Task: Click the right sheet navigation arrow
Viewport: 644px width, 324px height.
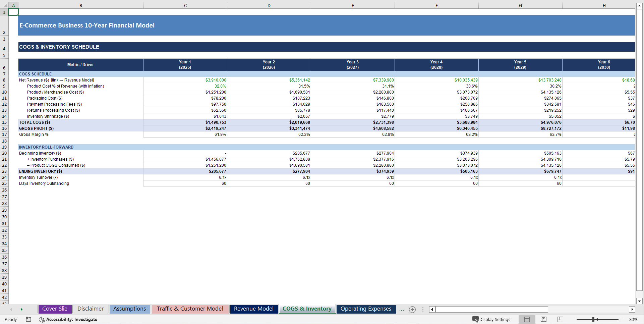Action: [21, 309]
